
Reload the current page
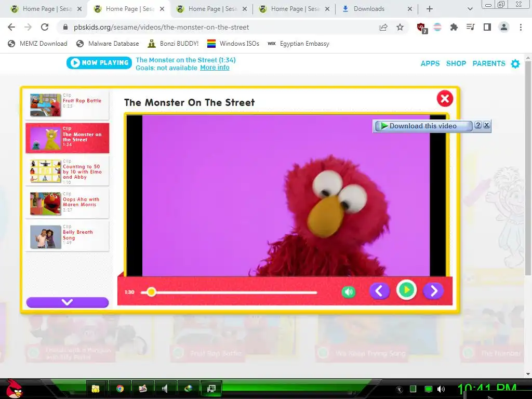click(x=45, y=27)
